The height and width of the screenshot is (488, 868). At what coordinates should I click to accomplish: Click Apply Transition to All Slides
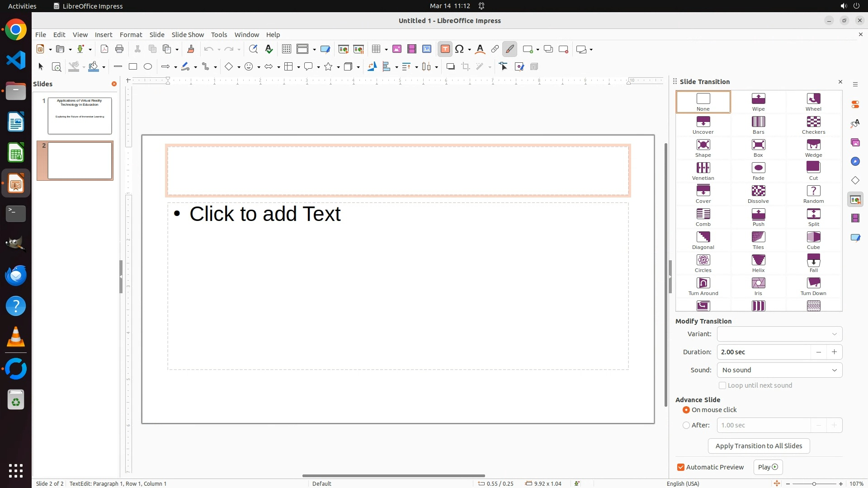click(759, 446)
